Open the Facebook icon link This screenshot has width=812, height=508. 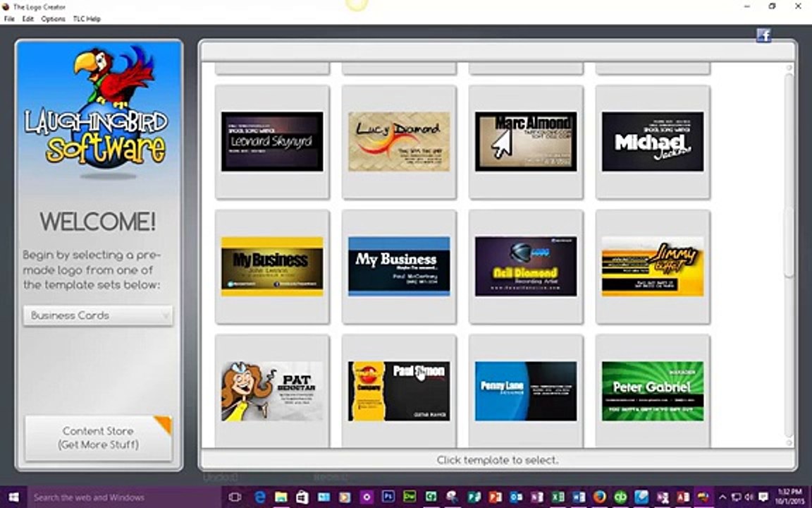click(764, 35)
